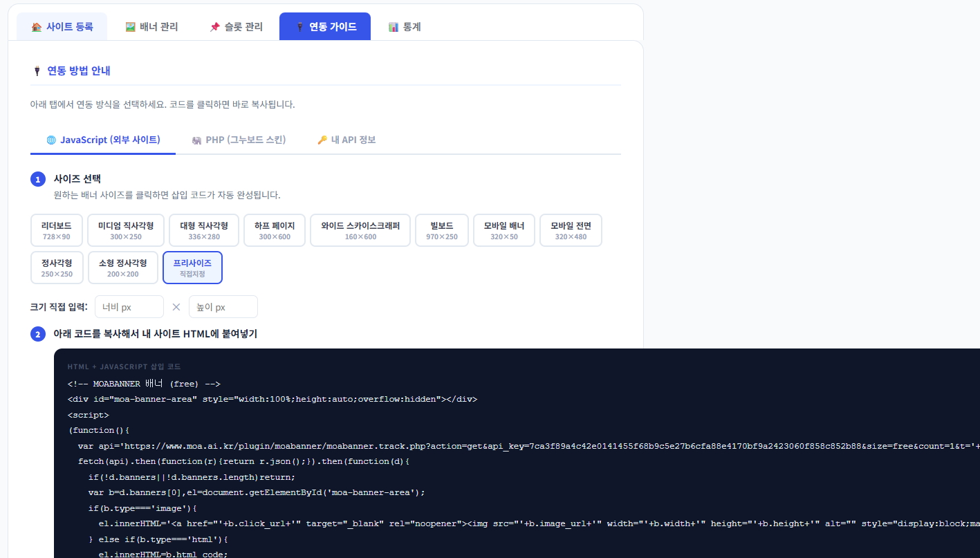Viewport: 980px width, 558px height.
Task: Go to the 통계 tab
Action: coord(405,27)
